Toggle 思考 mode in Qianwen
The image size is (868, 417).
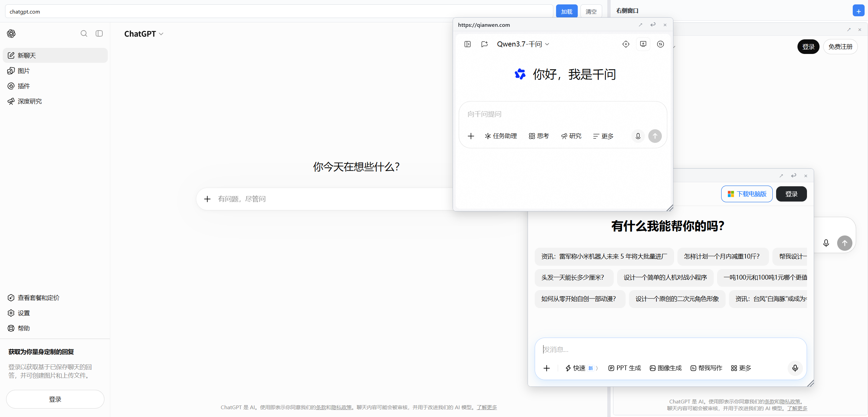[x=539, y=136]
